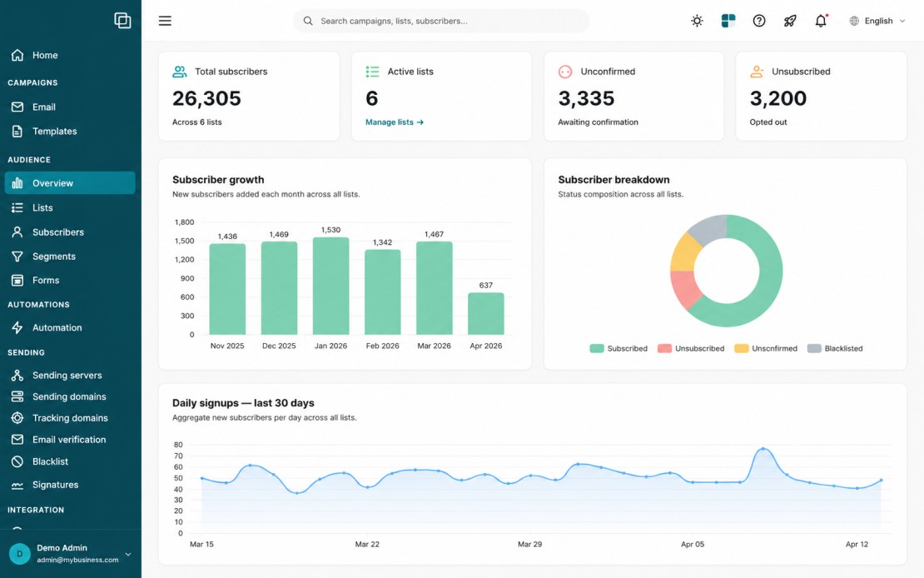This screenshot has width=924, height=578.
Task: Click the Subscriber breakdown heading
Action: [614, 179]
